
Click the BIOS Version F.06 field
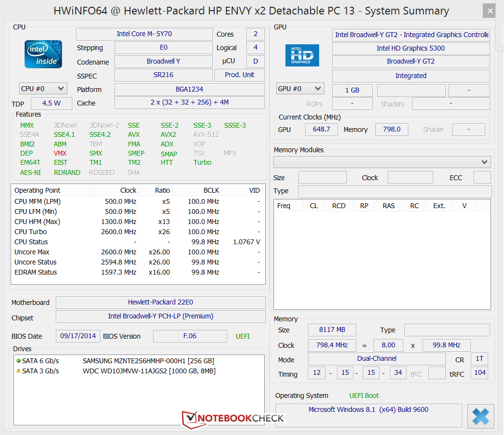coord(190,336)
